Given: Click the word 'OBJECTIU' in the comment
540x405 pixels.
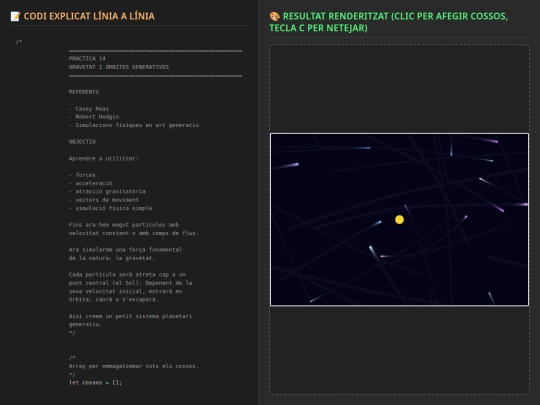Looking at the screenshot, I should pyautogui.click(x=82, y=142).
